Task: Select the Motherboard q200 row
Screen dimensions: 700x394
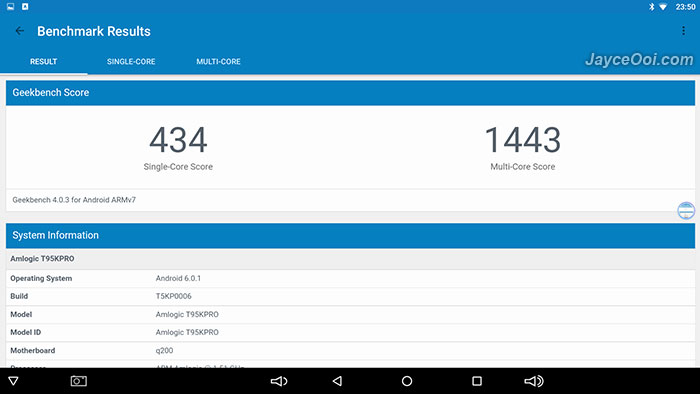Action: click(x=350, y=351)
